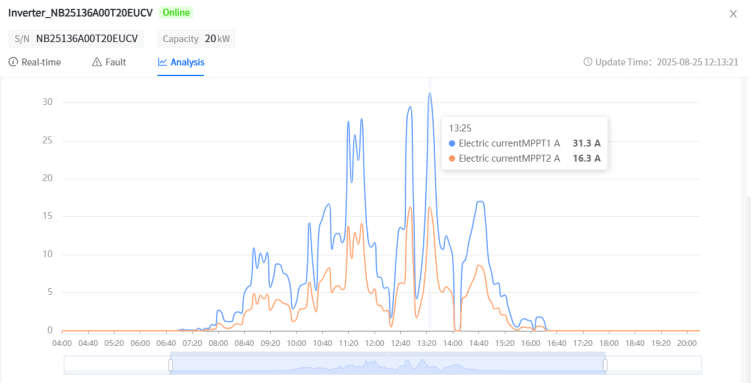Click the 15 y-axis label
751x383 pixels.
pos(47,216)
